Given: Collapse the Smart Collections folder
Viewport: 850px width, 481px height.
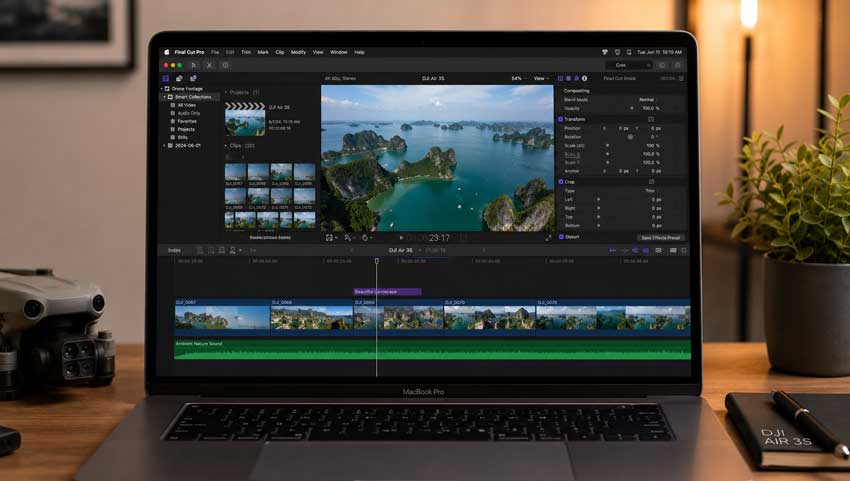Looking at the screenshot, I should [x=165, y=97].
